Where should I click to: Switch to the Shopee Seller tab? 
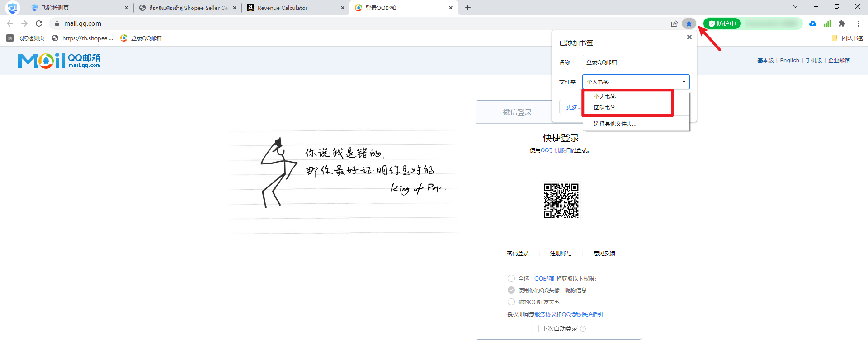188,8
